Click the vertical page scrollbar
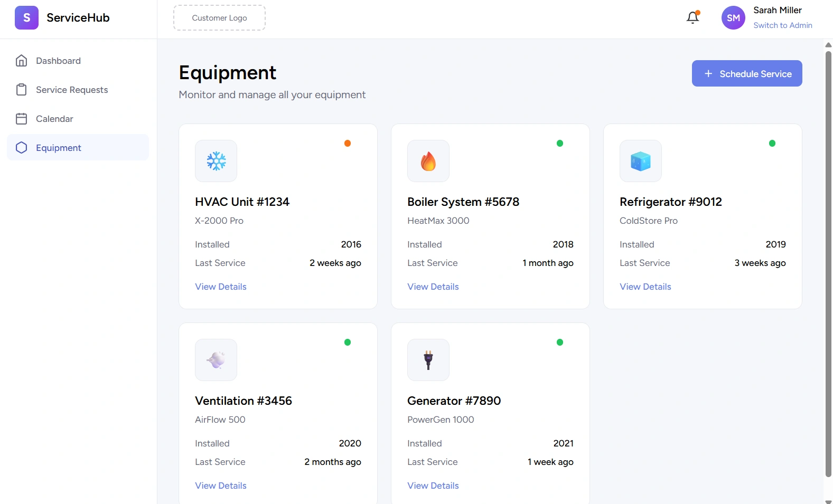The width and height of the screenshot is (833, 504). (828, 264)
